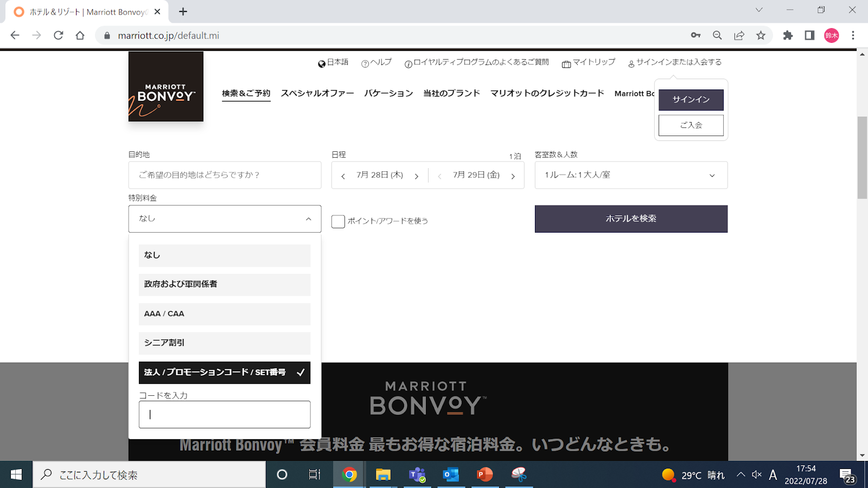Open the tab search dropdown arrow

[x=759, y=10]
